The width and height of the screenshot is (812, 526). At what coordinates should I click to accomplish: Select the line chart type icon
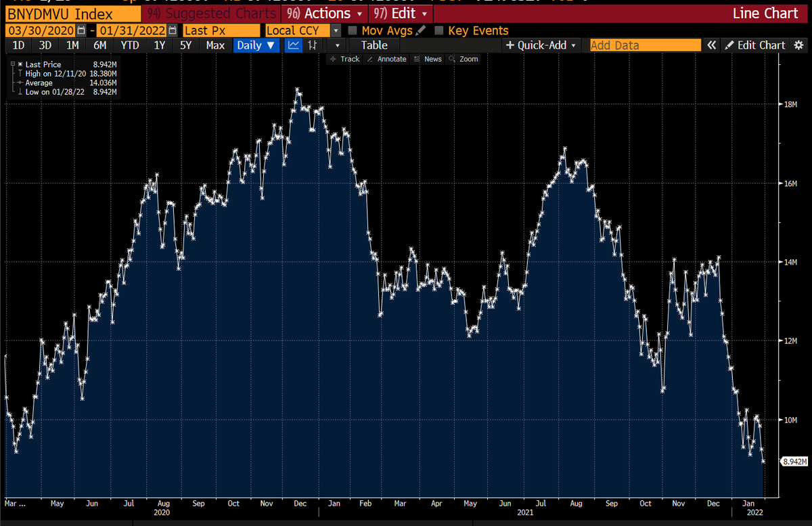(x=293, y=45)
